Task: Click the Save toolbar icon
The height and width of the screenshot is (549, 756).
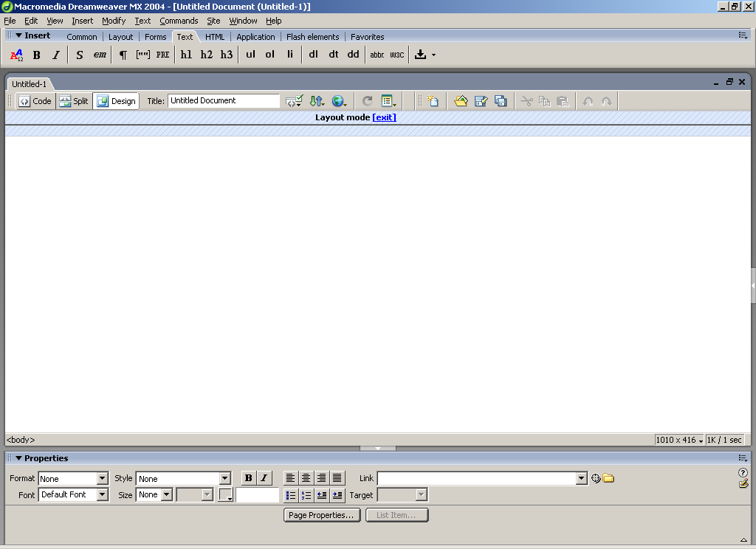Action: click(481, 101)
